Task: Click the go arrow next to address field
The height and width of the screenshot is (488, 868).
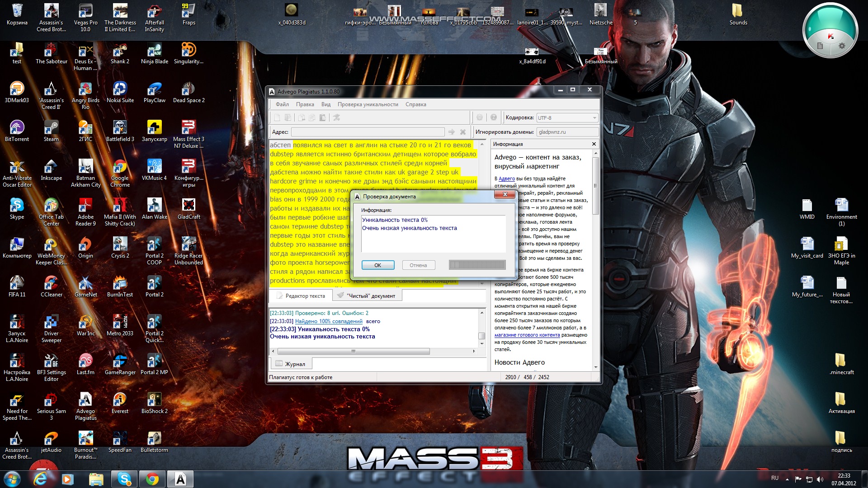Action: click(451, 132)
